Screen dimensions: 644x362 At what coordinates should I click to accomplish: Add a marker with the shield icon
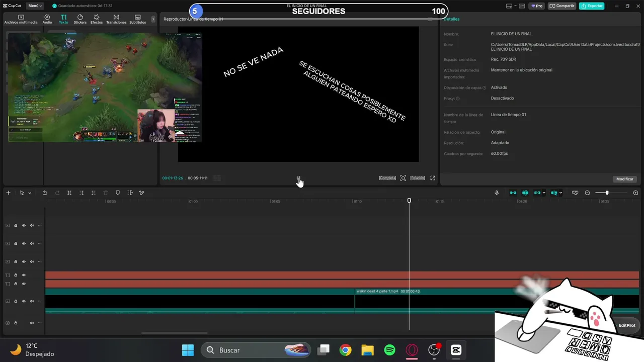[118, 193]
